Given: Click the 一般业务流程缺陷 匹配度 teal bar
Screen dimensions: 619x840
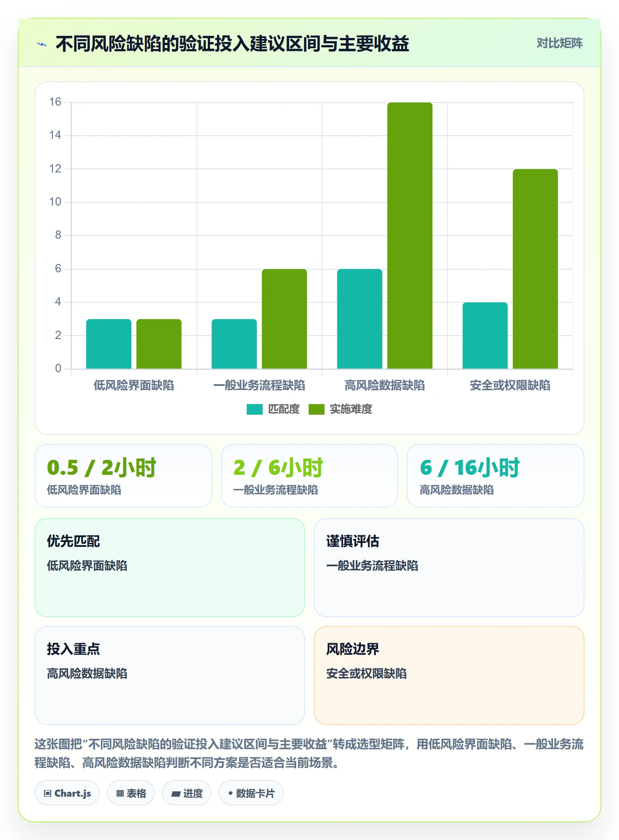Looking at the screenshot, I should click(x=234, y=344).
